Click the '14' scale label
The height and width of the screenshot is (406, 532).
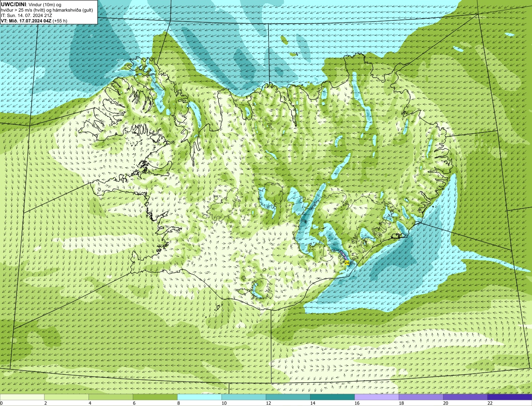pyautogui.click(x=313, y=403)
